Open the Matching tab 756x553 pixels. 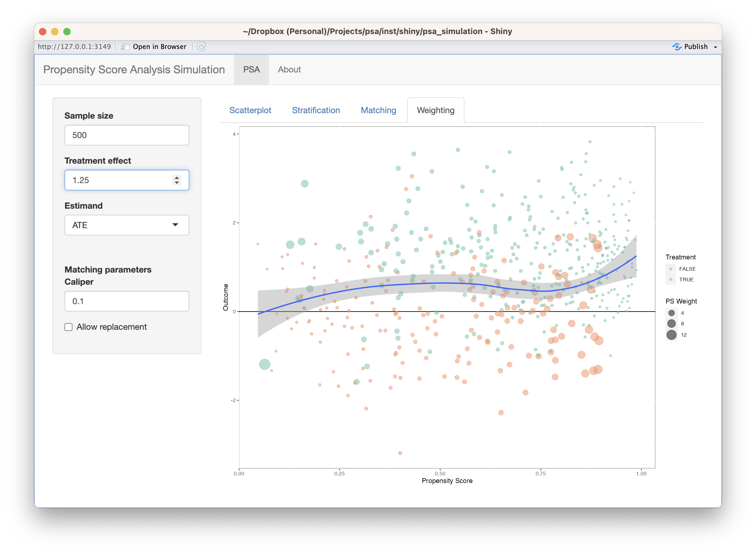378,110
